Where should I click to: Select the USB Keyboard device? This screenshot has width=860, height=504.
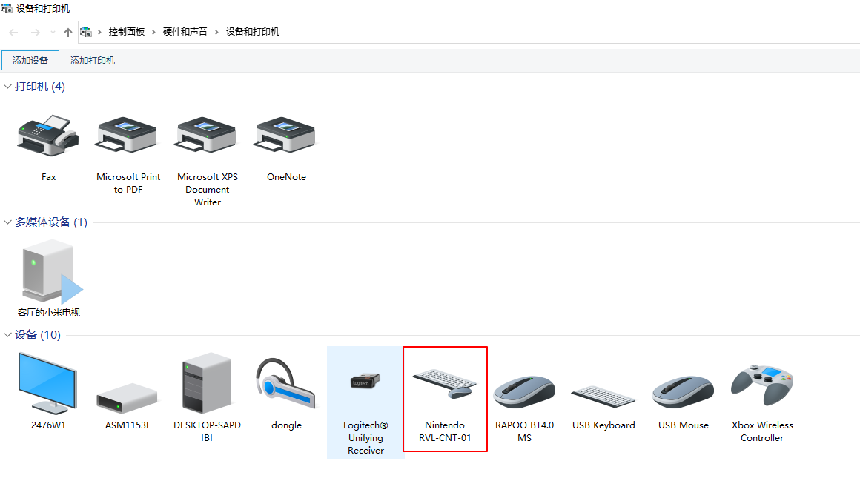pos(603,397)
